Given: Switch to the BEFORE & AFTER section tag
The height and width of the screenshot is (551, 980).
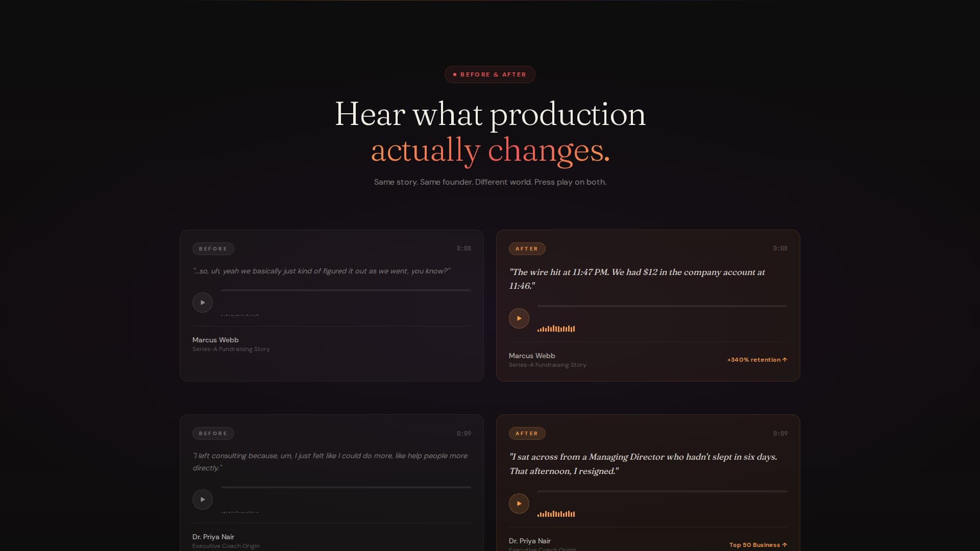Looking at the screenshot, I should point(489,74).
